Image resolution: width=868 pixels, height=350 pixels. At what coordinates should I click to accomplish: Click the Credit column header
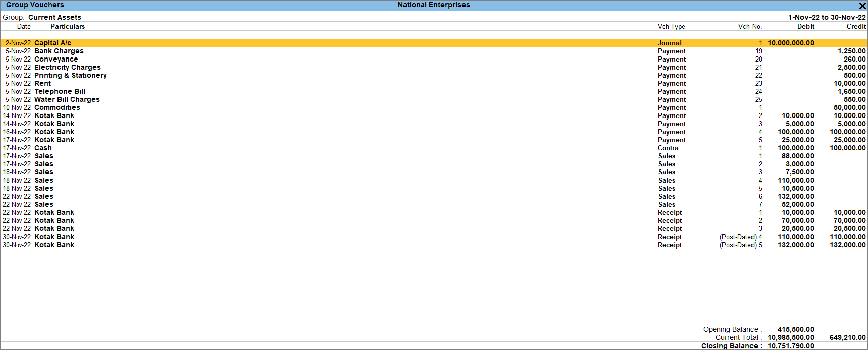[x=856, y=27]
